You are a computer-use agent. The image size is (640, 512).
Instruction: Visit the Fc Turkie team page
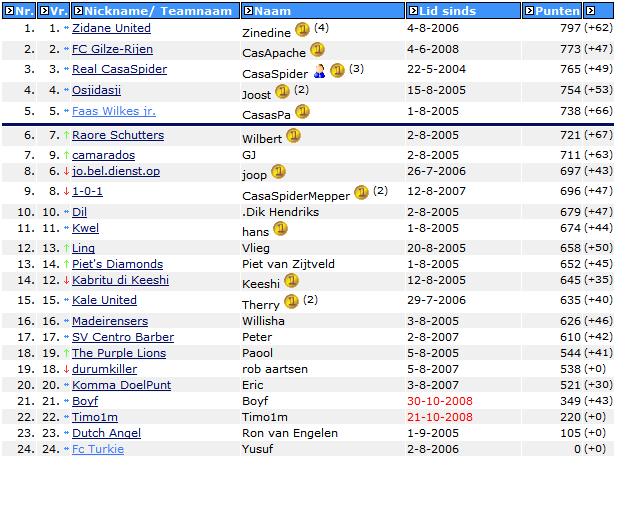(98, 449)
